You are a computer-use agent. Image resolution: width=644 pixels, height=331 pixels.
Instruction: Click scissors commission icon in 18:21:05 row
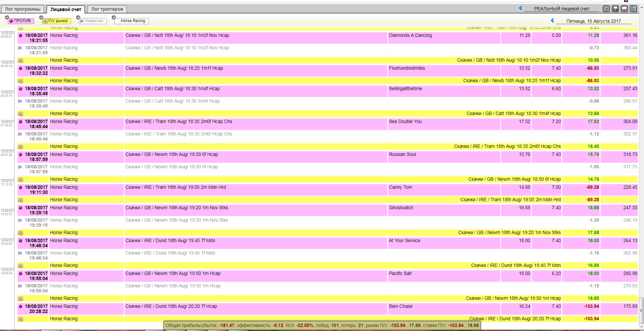coord(20,48)
